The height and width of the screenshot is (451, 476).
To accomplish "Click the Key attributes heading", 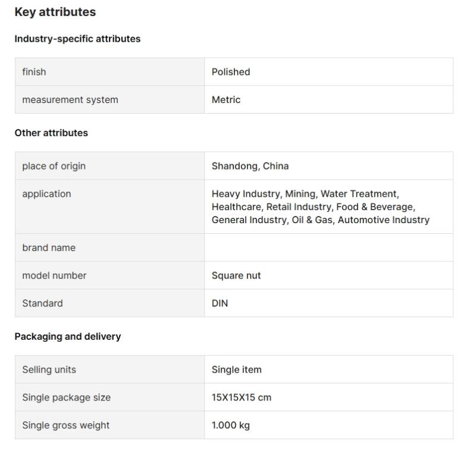I will (x=55, y=12).
